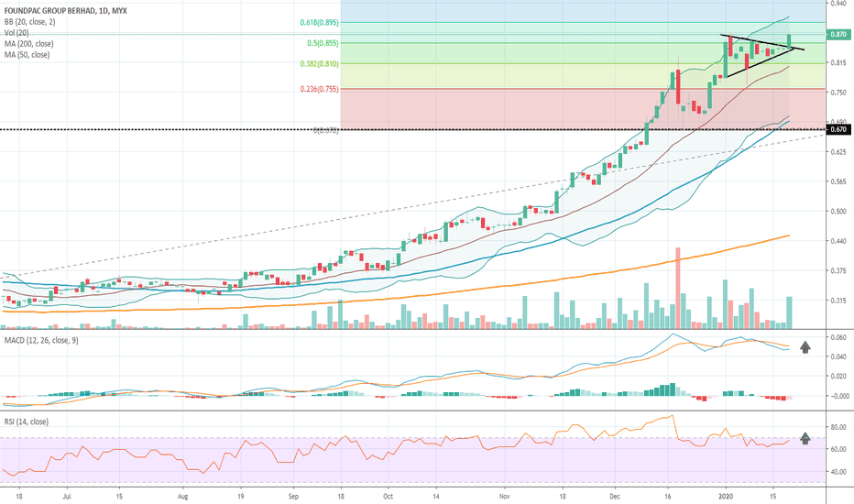
Task: Click the 40.00 RSI axis value
Action: click(x=840, y=472)
